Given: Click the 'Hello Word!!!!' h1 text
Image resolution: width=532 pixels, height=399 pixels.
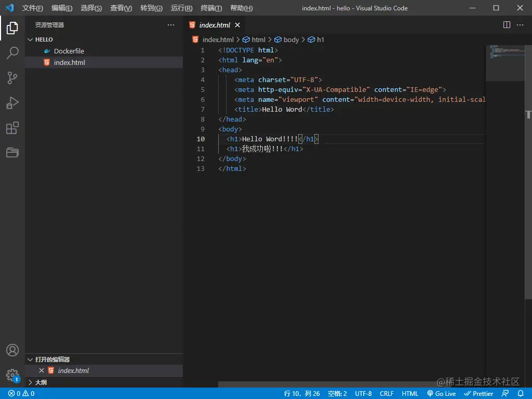Looking at the screenshot, I should pyautogui.click(x=270, y=139).
